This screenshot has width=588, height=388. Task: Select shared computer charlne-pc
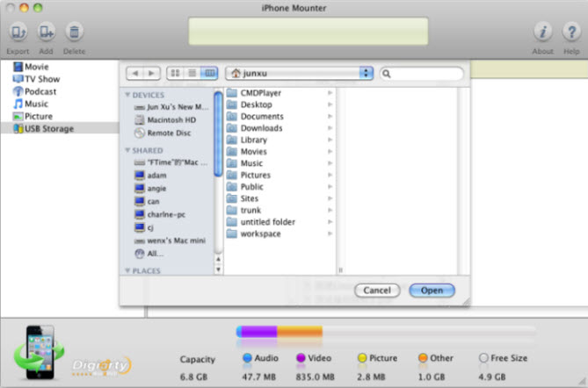160,214
